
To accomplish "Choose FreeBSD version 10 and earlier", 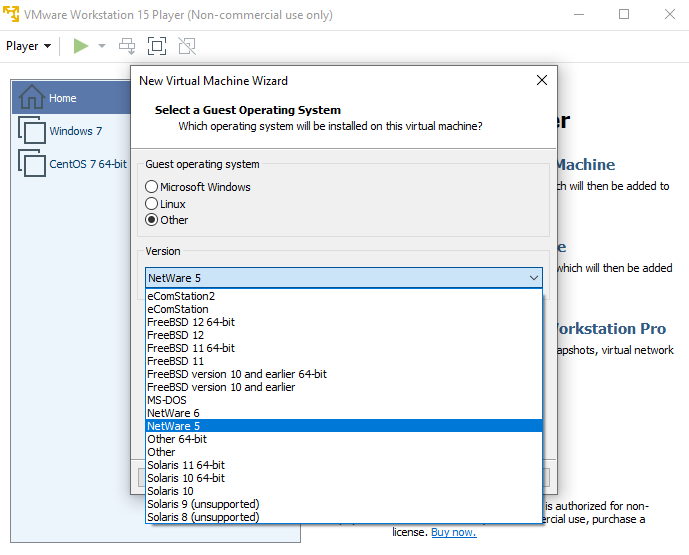I will pyautogui.click(x=344, y=387).
